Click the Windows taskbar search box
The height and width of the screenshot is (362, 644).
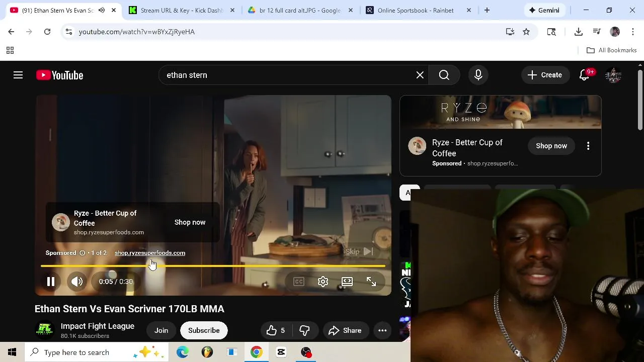tap(97, 352)
